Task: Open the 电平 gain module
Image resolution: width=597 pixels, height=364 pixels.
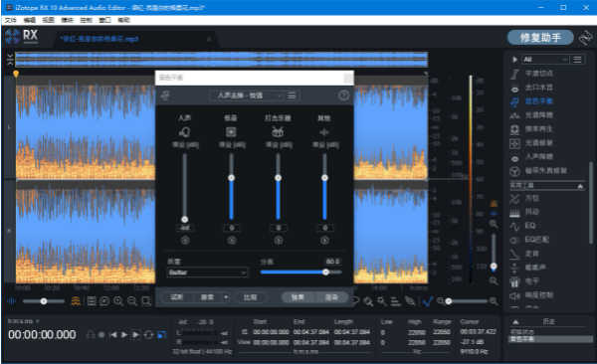Action: [532, 281]
